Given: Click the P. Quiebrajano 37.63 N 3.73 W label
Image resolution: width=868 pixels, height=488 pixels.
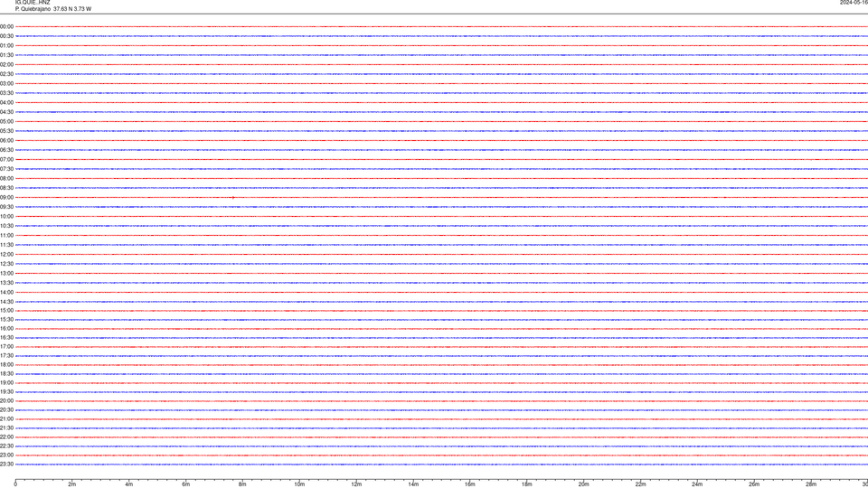Looking at the screenshot, I should (x=53, y=9).
